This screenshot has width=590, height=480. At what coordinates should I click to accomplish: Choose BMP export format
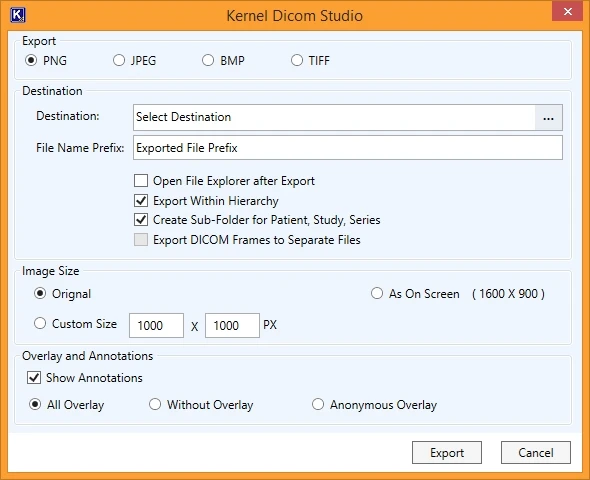208,60
